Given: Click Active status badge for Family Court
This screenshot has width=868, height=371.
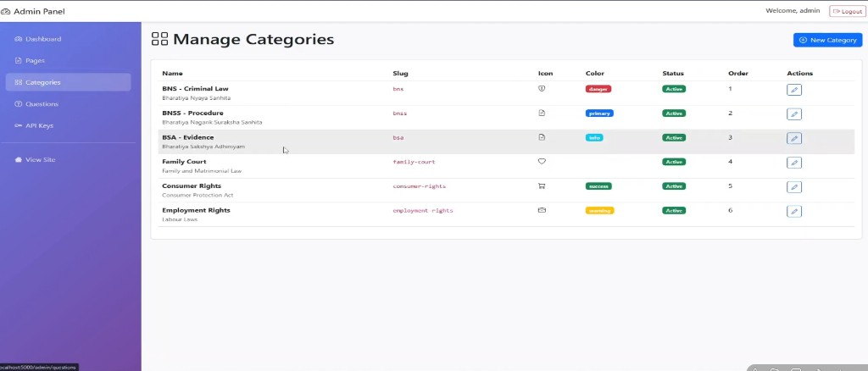Looking at the screenshot, I should coord(674,162).
